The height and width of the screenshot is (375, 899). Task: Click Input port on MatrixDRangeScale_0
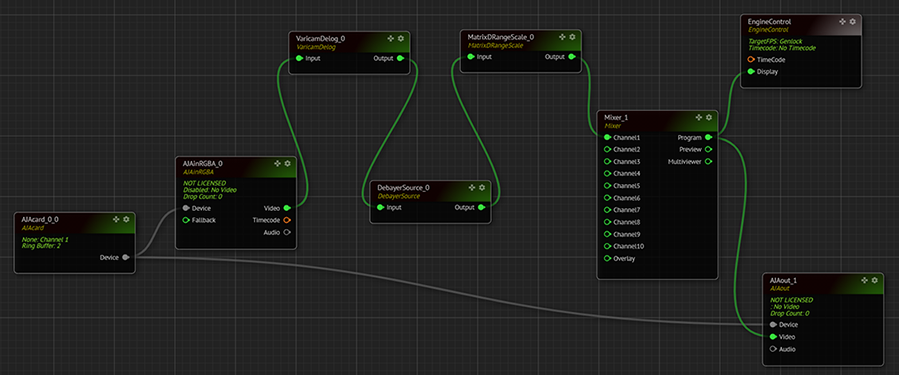click(x=471, y=57)
